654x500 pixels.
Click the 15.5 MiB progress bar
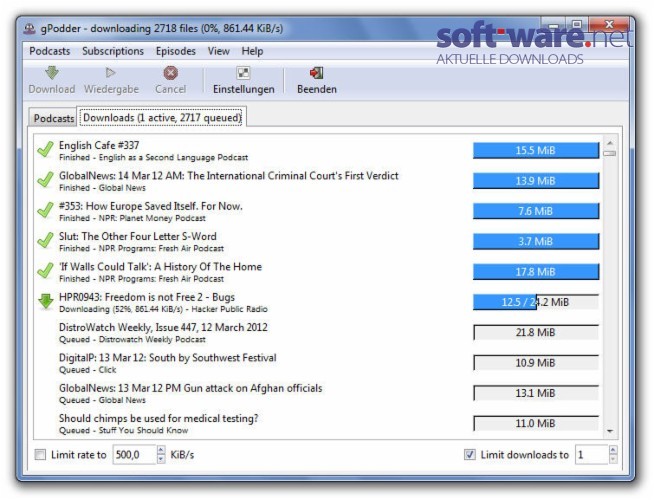pyautogui.click(x=536, y=151)
